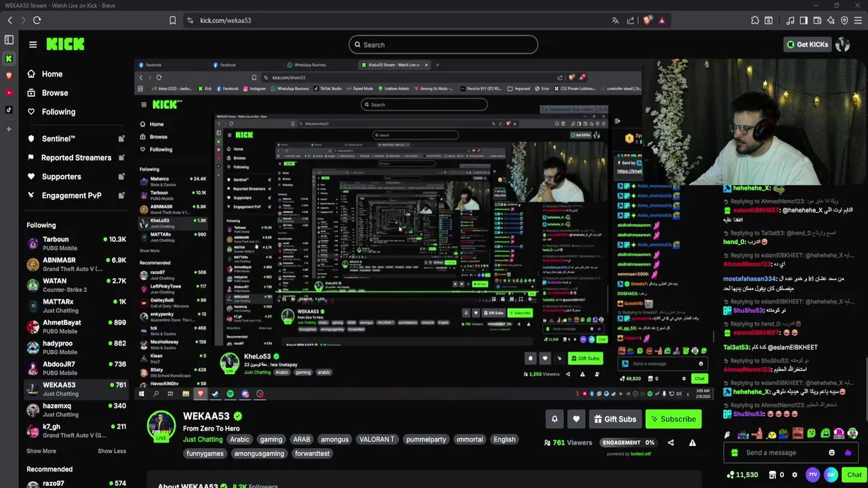This screenshot has width=868, height=488.
Task: Open AhmetBayat channel in Following list
Action: pyautogui.click(x=75, y=327)
